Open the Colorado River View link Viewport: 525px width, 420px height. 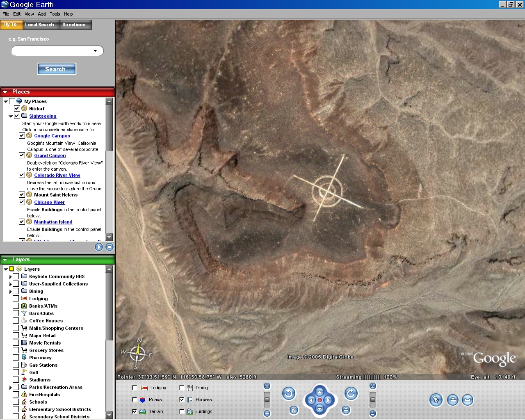click(57, 175)
